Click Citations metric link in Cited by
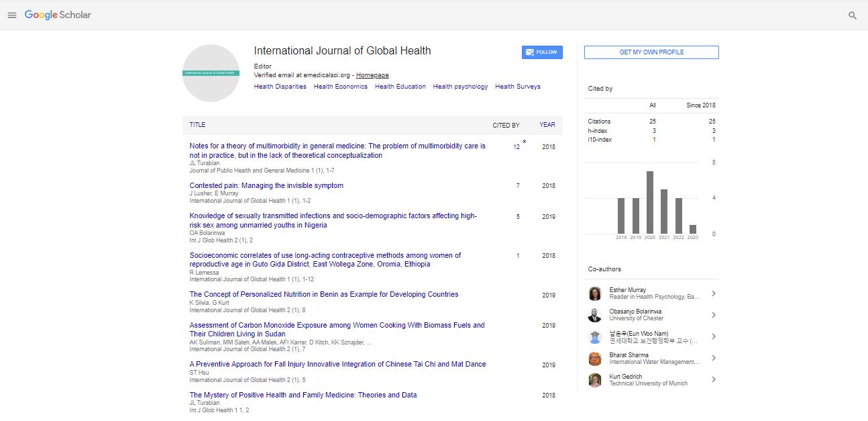Viewport: 868px width, 421px height. 600,122
